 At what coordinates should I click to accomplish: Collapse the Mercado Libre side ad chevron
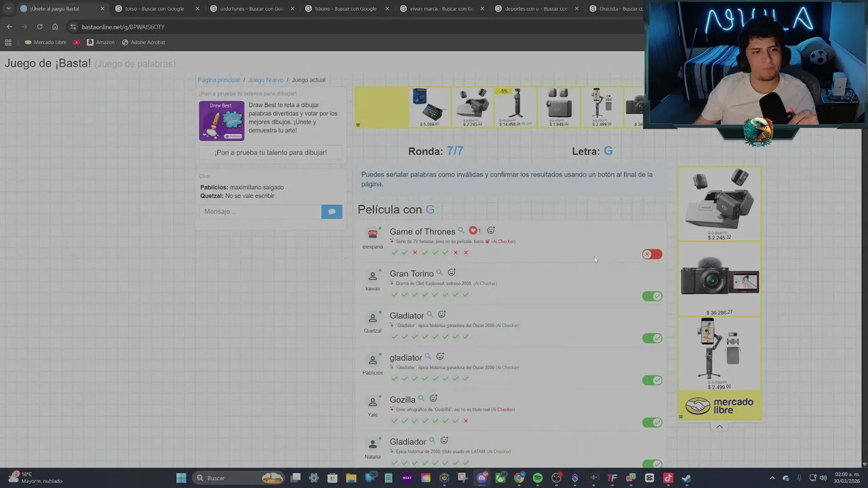tap(719, 426)
